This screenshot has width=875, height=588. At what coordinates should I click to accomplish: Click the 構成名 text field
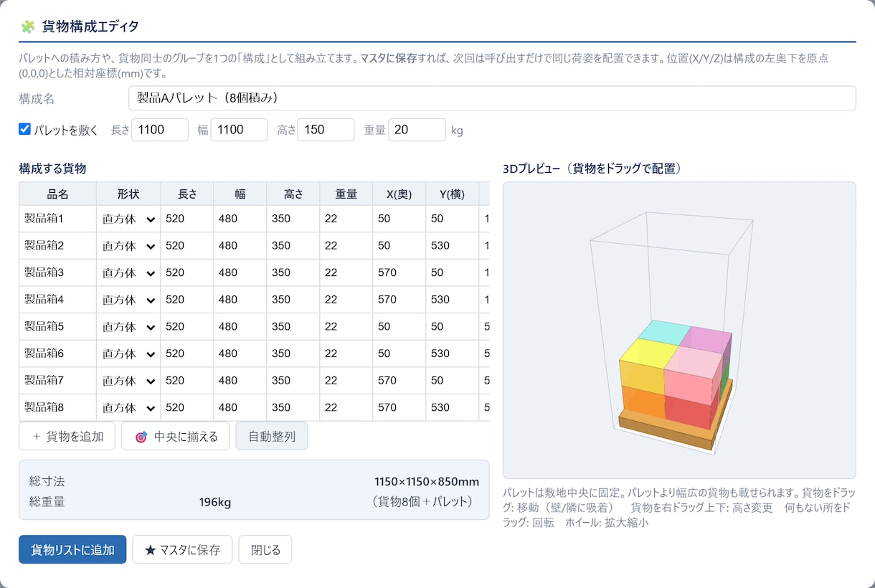coord(492,98)
